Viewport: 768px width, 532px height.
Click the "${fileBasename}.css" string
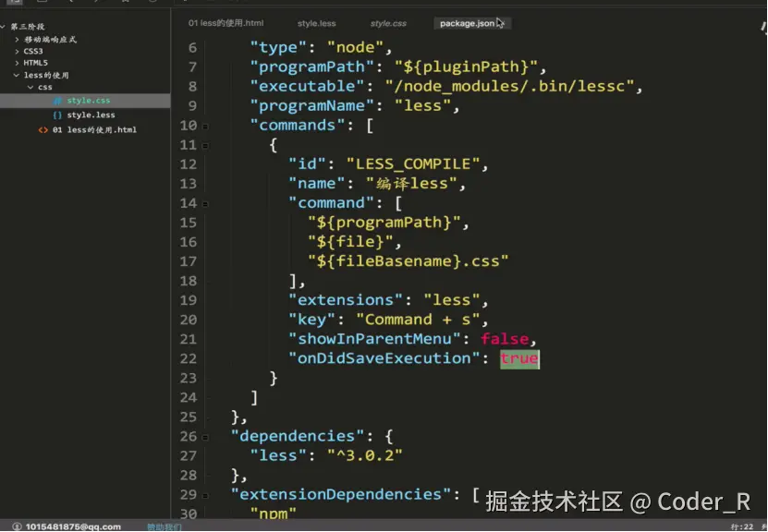[408, 260]
